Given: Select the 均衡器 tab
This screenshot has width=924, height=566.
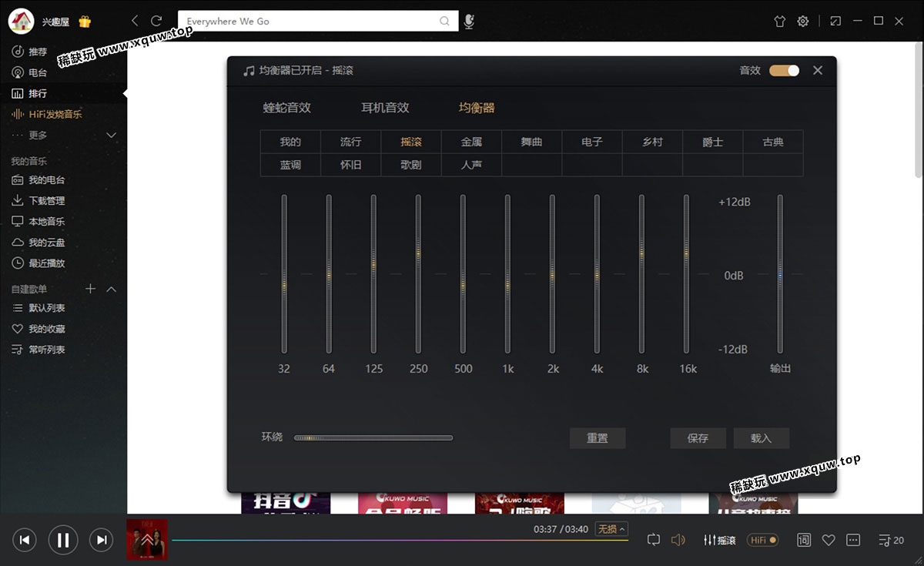Looking at the screenshot, I should click(477, 108).
